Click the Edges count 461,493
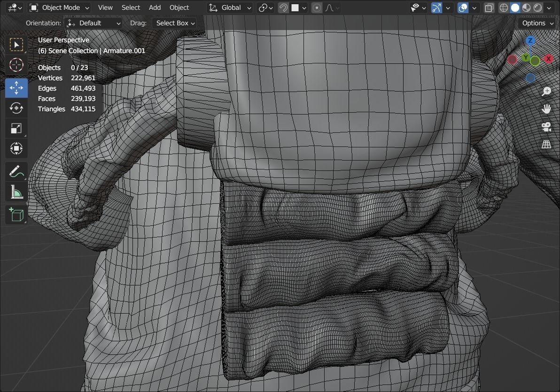 click(x=83, y=88)
